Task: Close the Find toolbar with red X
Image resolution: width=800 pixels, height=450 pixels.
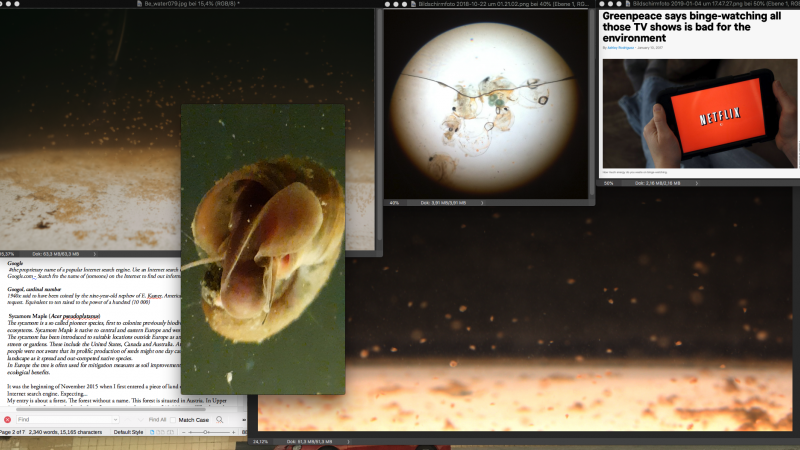Action: tap(7, 420)
